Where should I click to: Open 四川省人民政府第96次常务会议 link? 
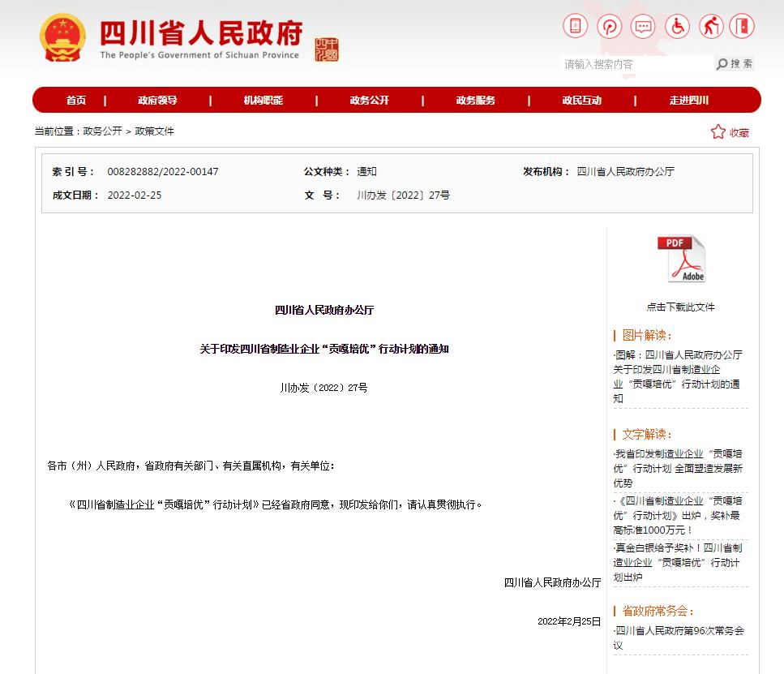tap(679, 638)
